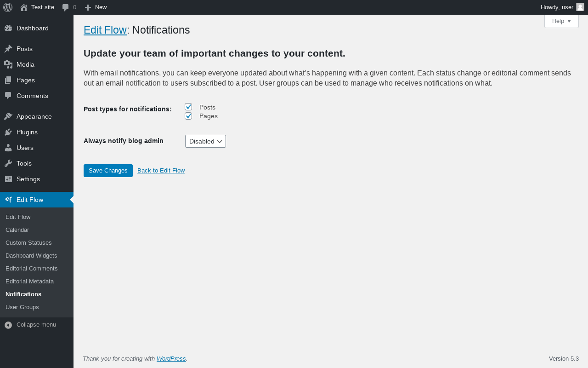
Task: Click the Plugins plug icon
Action: coord(8,132)
